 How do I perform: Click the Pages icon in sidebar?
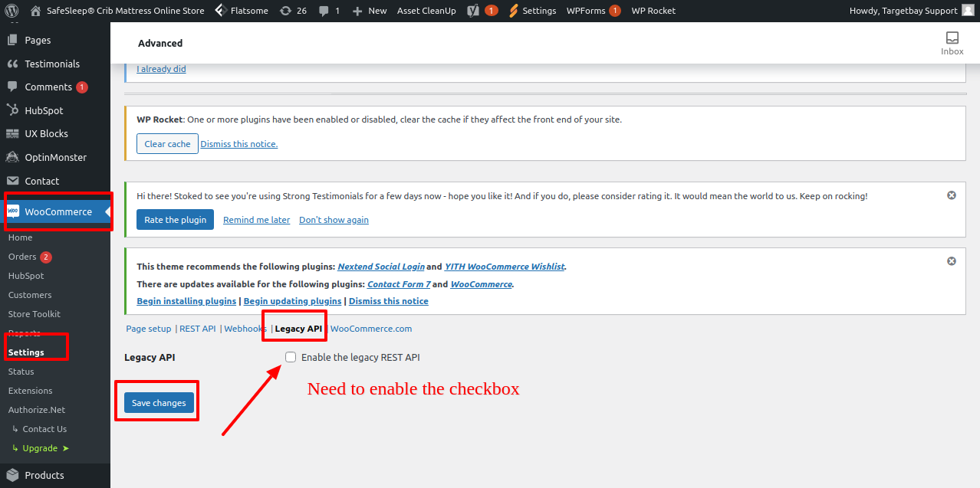point(12,40)
